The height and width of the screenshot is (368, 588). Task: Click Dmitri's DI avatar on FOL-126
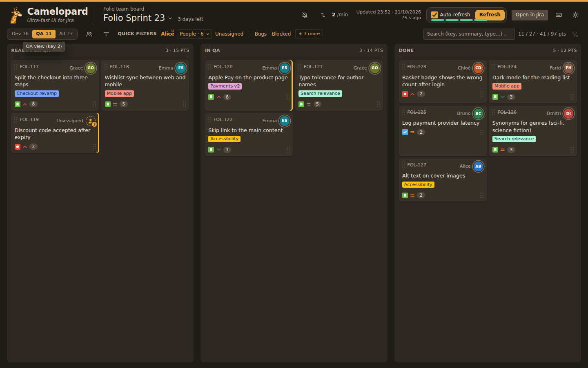pyautogui.click(x=568, y=114)
